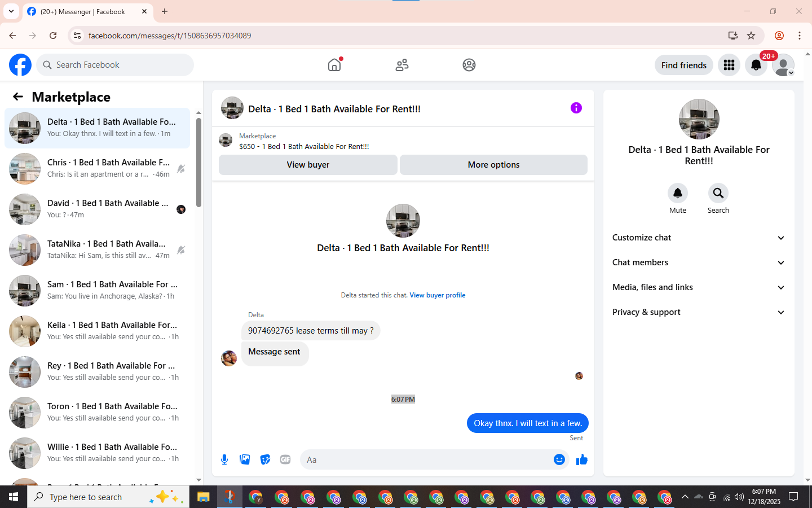
Task: Go back using the Marketplace back arrow
Action: click(x=18, y=97)
